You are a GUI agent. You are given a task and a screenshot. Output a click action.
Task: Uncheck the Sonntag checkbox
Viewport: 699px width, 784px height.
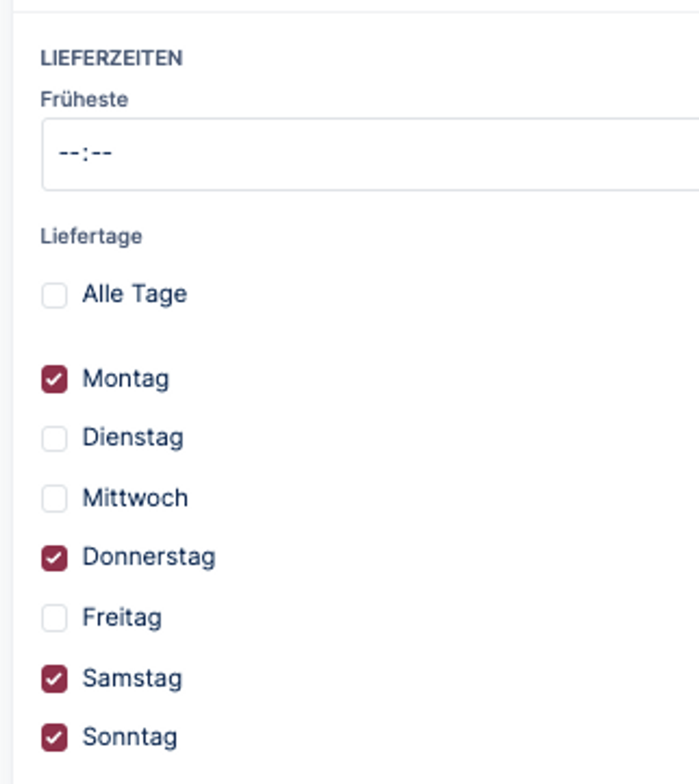coord(54,737)
